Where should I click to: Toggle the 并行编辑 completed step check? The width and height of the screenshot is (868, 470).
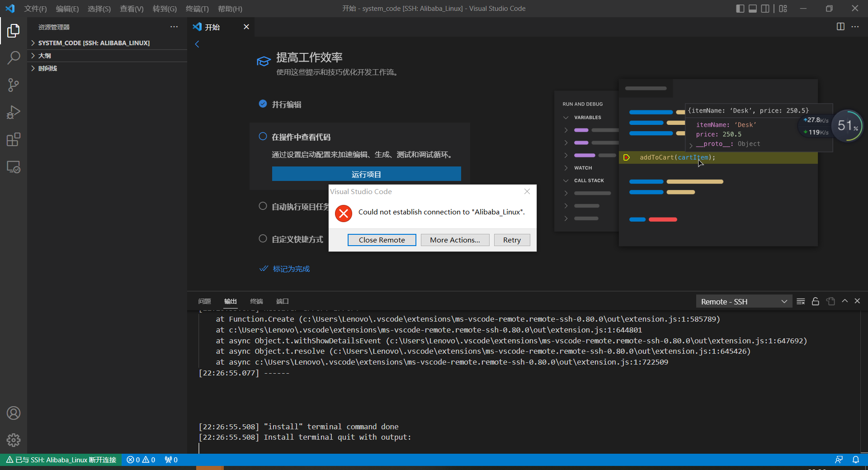[263, 104]
